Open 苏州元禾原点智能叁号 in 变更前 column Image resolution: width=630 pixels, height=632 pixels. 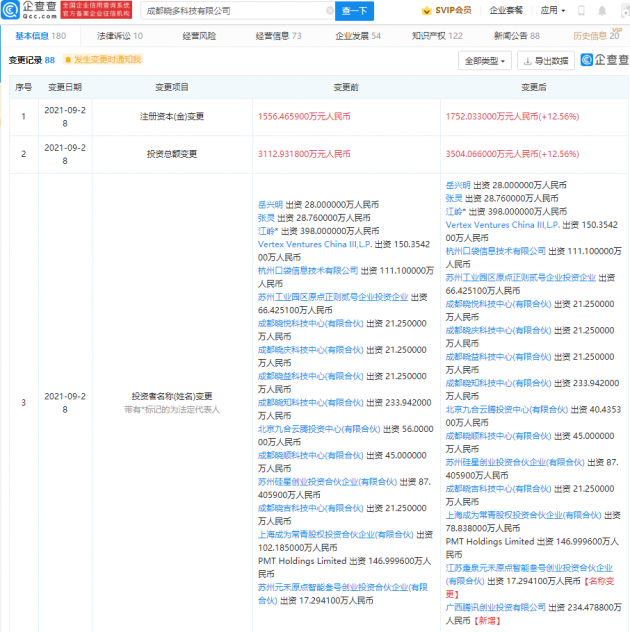pos(343,594)
